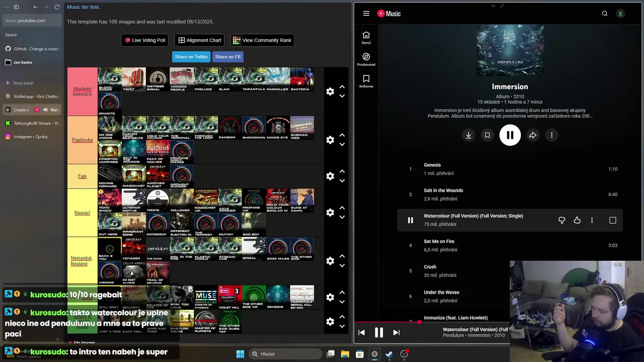Share the Immersion album
Viewport: 644px width, 362px height.
[533, 135]
